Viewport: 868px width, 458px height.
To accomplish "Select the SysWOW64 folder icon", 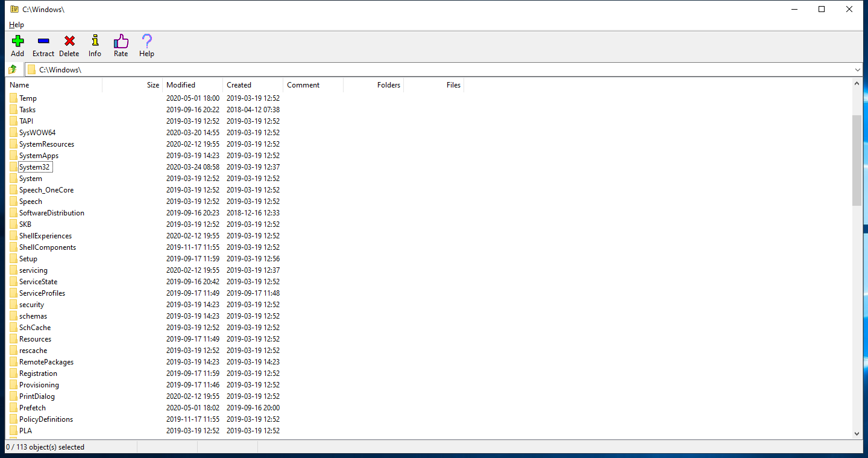I will coord(13,132).
